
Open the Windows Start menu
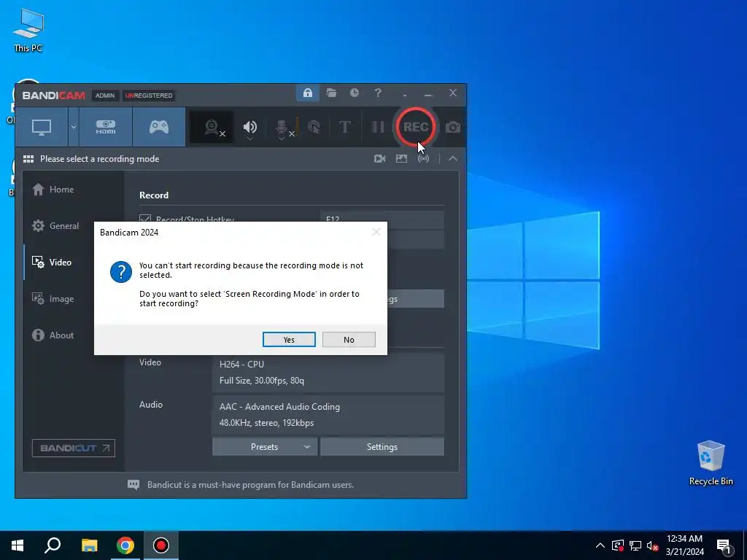tap(18, 545)
